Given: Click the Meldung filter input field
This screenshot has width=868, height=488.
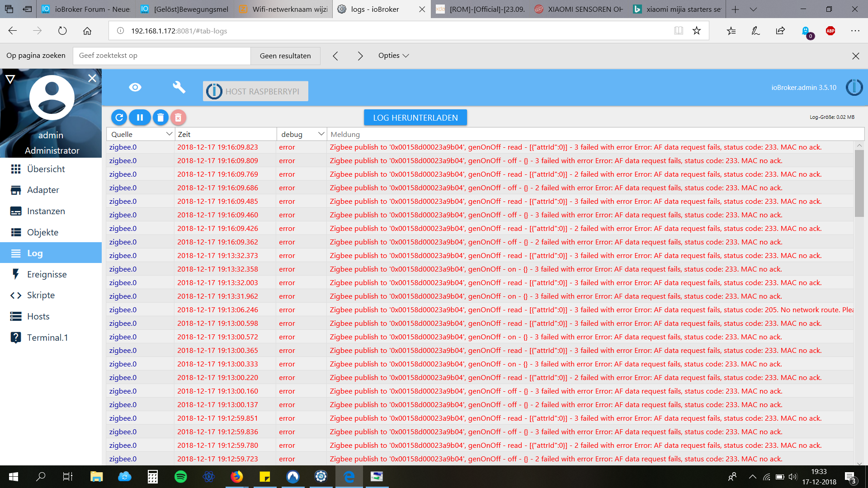Looking at the screenshot, I should (x=588, y=134).
